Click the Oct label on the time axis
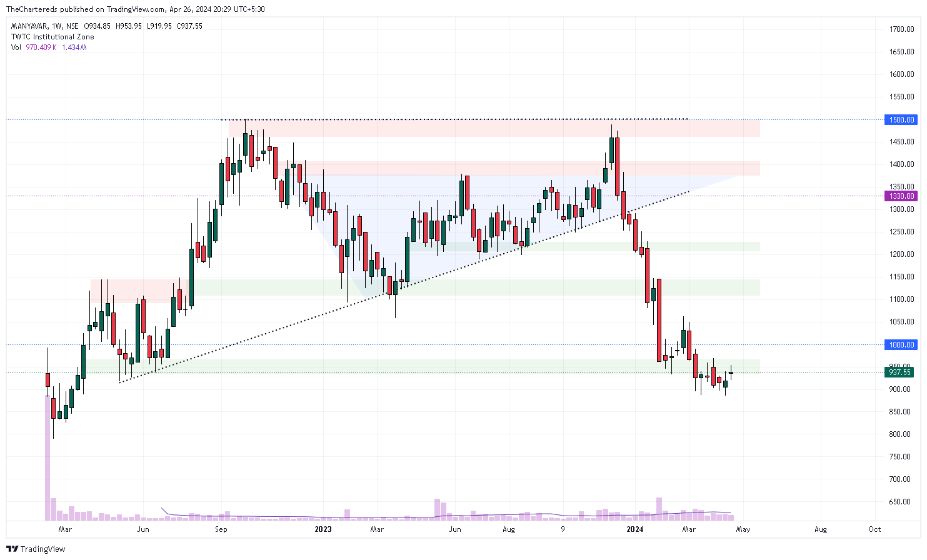The height and width of the screenshot is (560, 927). pyautogui.click(x=874, y=529)
